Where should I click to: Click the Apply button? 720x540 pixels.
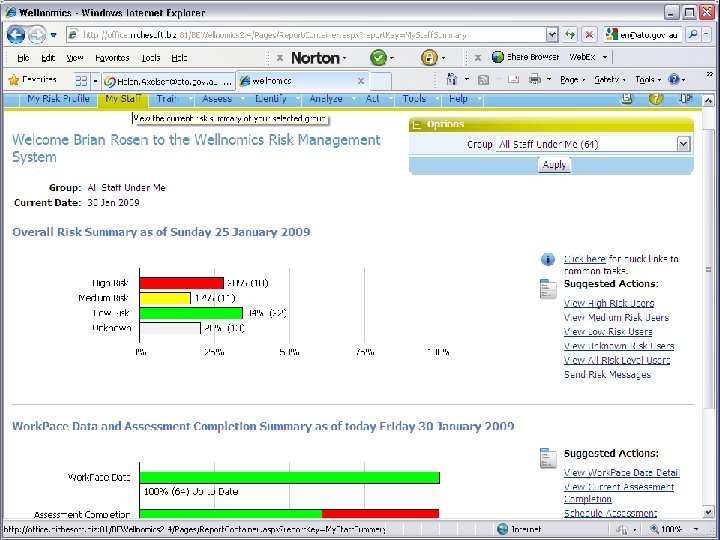554,165
